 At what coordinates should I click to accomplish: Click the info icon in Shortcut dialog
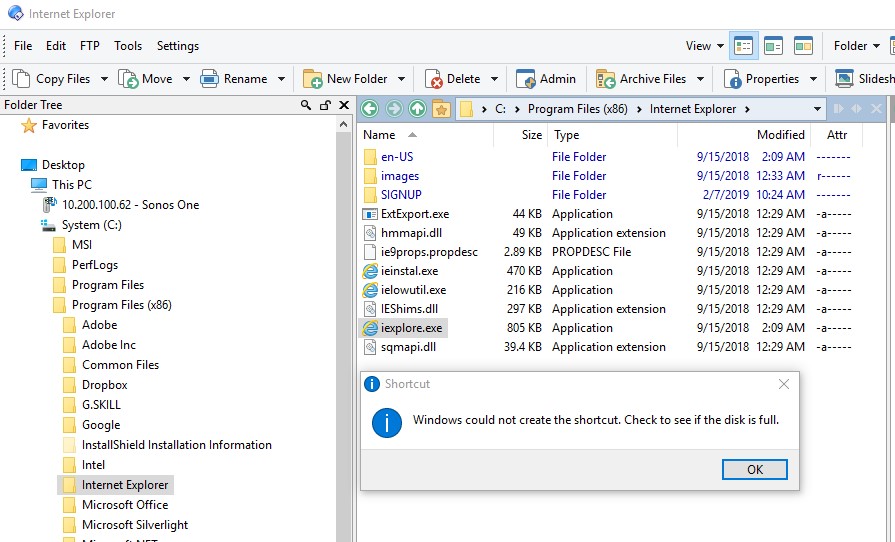[387, 423]
